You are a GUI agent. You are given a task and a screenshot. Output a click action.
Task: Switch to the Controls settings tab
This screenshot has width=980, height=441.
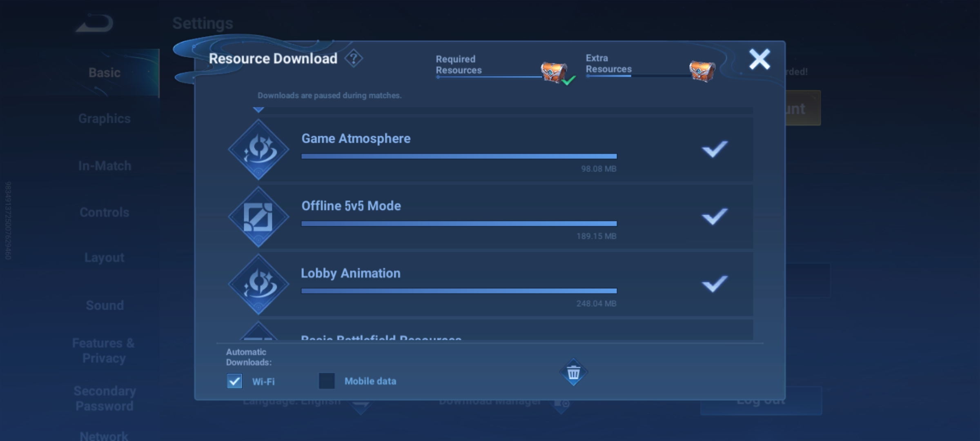point(105,212)
